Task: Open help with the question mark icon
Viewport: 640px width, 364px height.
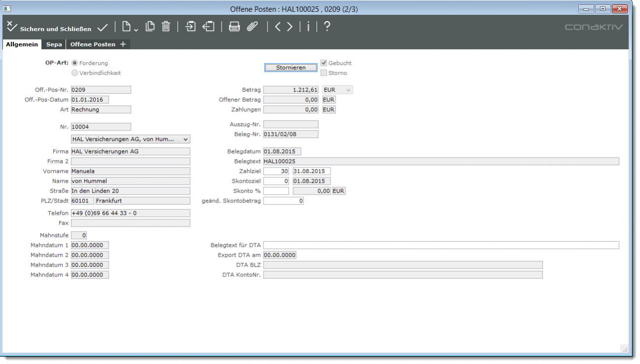Action: [x=327, y=27]
